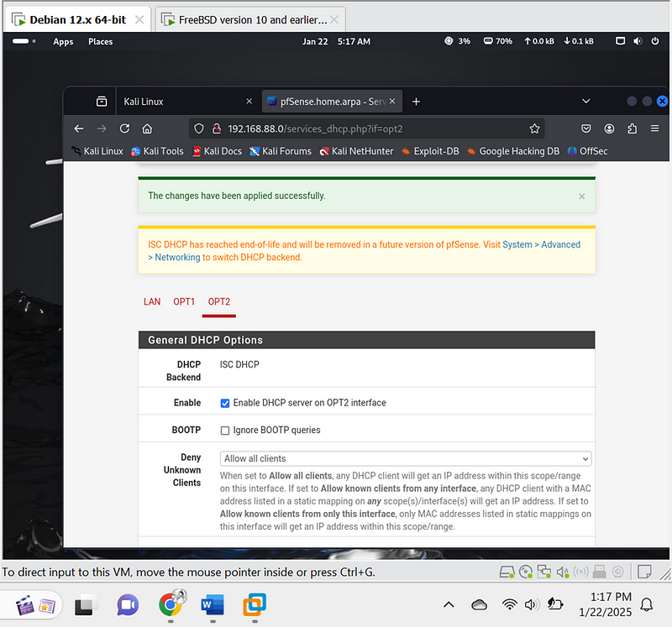The image size is (672, 627).
Task: Open Windows notification bell
Action: click(646, 604)
